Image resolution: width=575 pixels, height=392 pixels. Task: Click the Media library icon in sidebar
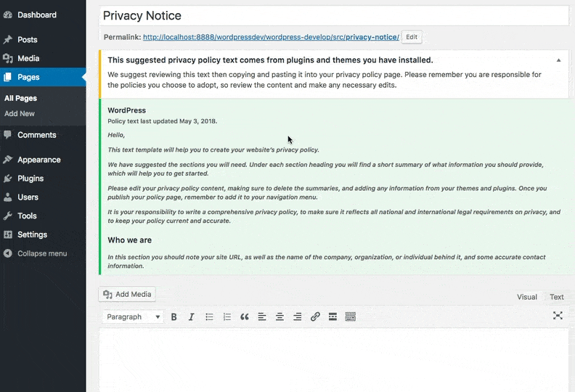[8, 58]
